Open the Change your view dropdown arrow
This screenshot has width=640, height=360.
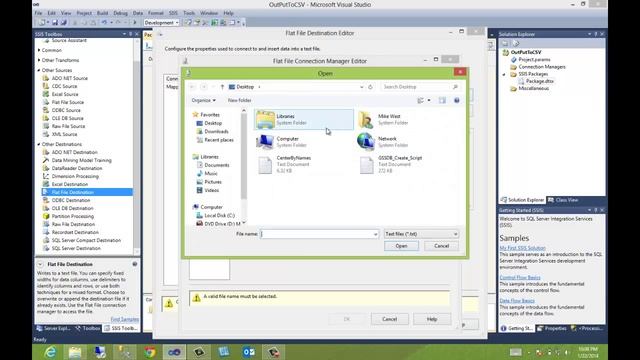click(x=429, y=100)
